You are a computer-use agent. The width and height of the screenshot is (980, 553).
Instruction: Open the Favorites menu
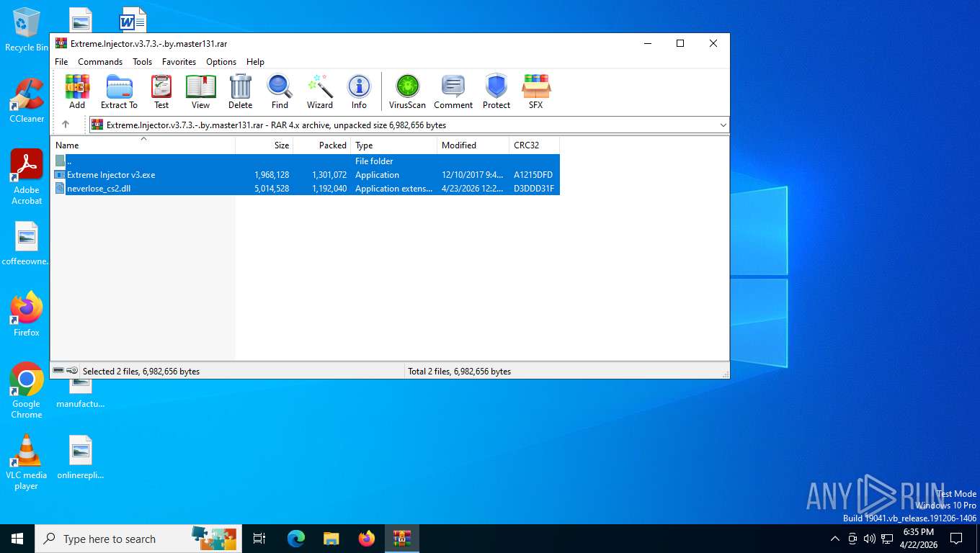point(179,62)
